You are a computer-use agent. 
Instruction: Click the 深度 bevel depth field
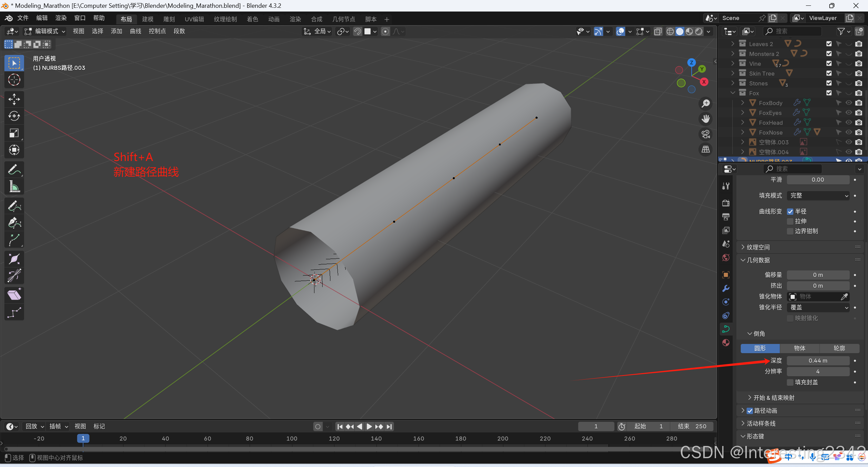pyautogui.click(x=818, y=361)
